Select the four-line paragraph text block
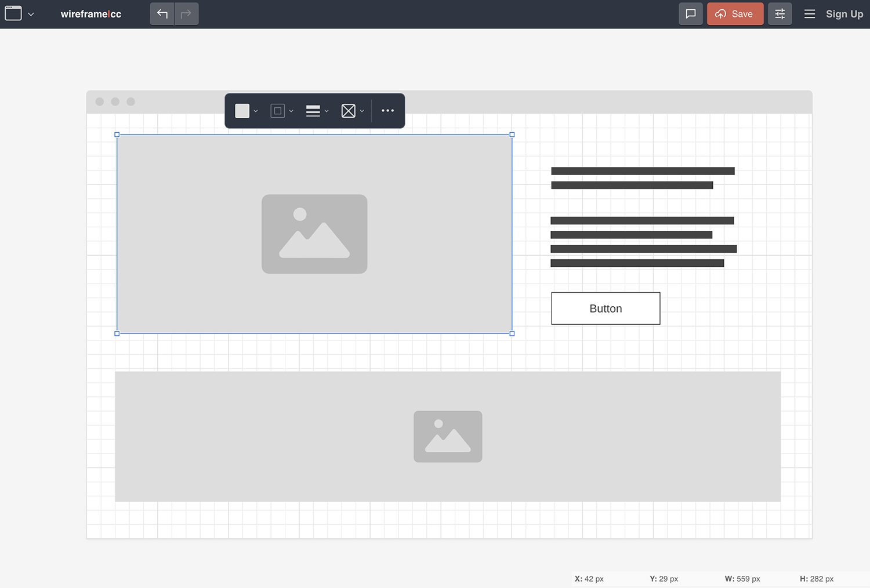Image resolution: width=870 pixels, height=588 pixels. tap(643, 242)
